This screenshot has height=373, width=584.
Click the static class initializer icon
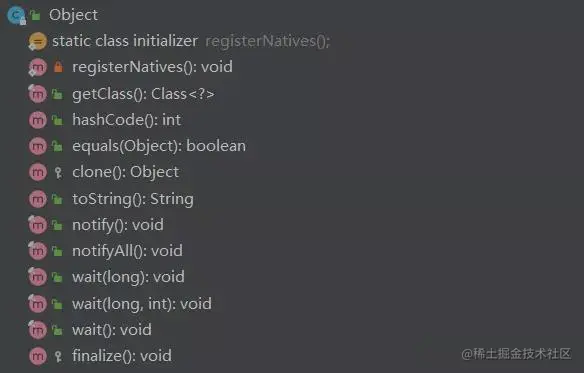[38, 41]
